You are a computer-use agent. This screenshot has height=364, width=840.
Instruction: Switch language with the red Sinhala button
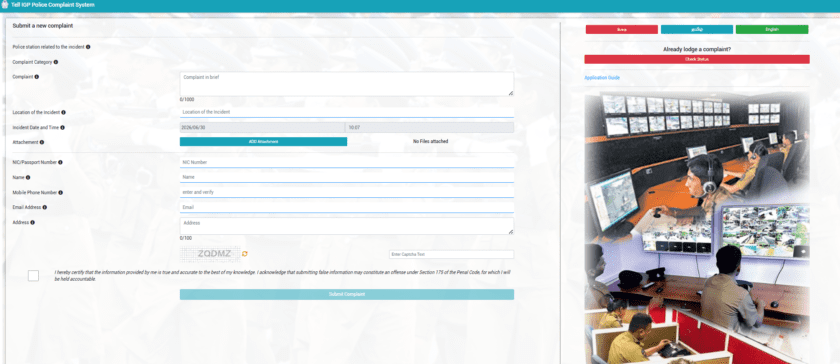tap(621, 29)
